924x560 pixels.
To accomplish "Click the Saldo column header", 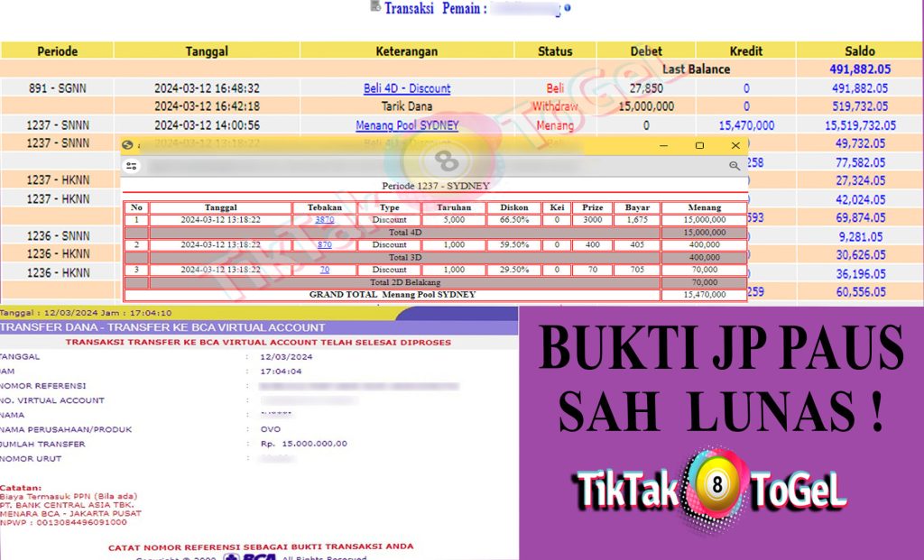I will [x=858, y=51].
